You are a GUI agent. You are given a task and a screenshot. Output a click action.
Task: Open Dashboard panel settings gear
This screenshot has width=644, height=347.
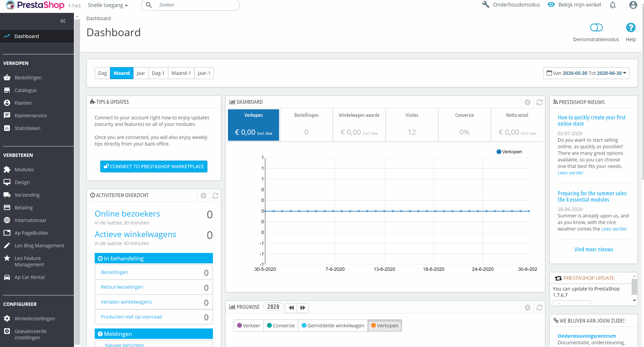pyautogui.click(x=528, y=102)
